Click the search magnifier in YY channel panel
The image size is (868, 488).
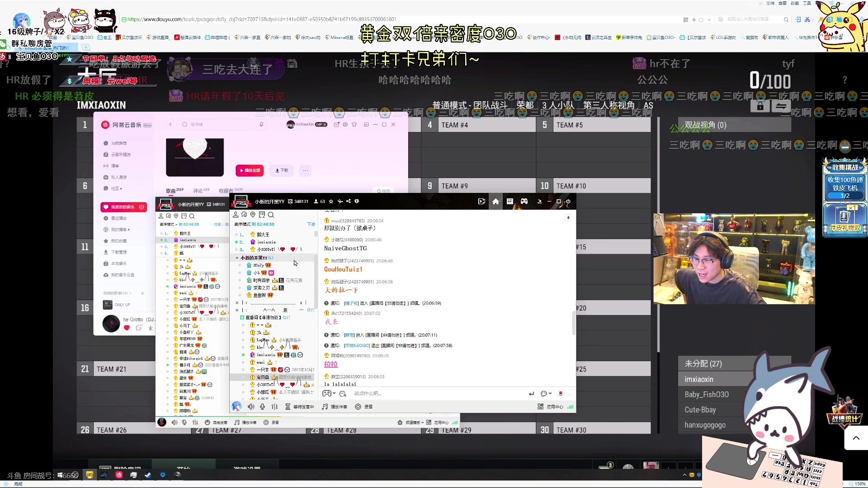(x=271, y=216)
